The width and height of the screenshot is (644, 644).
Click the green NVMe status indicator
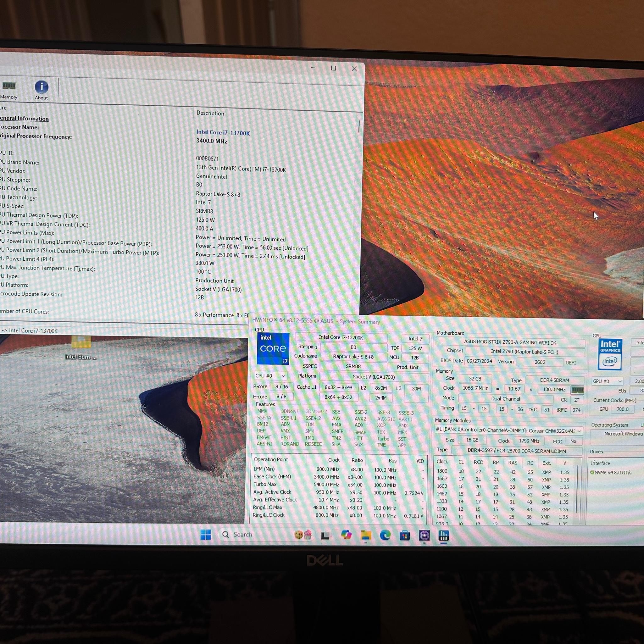pyautogui.click(x=592, y=472)
